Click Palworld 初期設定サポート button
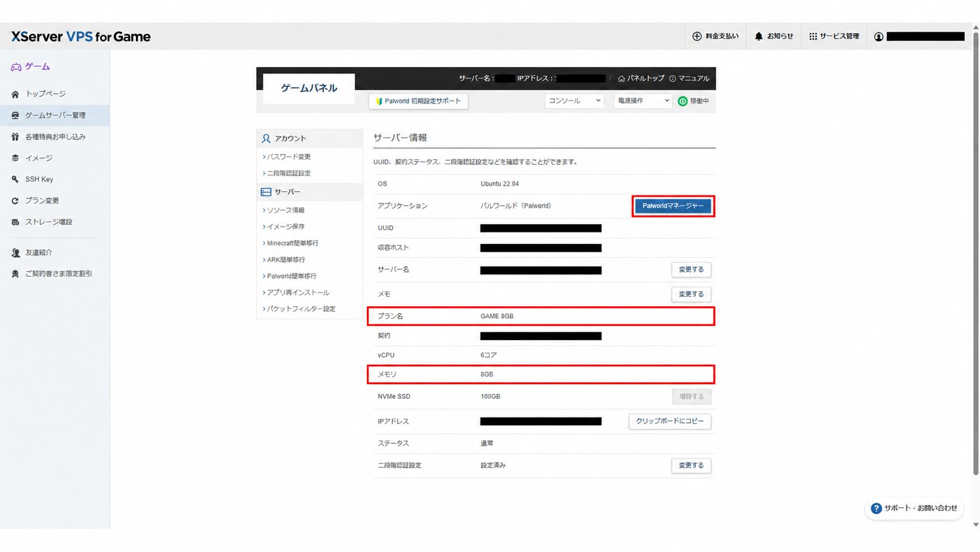This screenshot has height=552, width=980. pos(418,101)
